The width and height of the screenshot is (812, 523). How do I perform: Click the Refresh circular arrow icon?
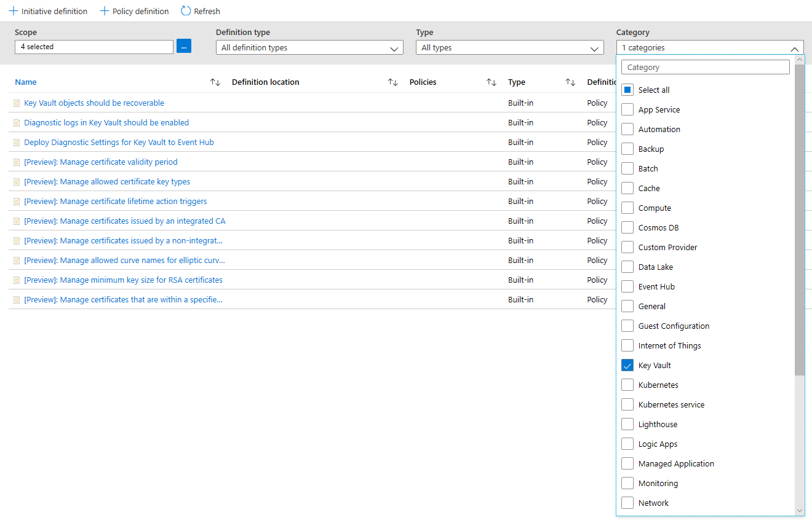coord(184,10)
